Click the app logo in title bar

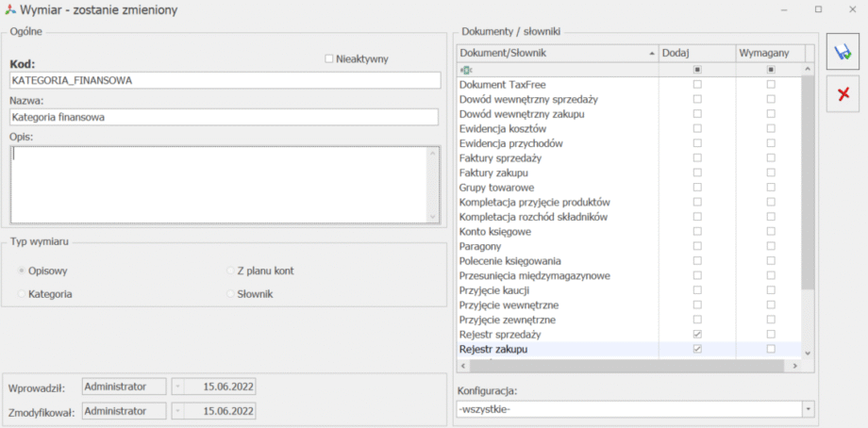tap(9, 9)
